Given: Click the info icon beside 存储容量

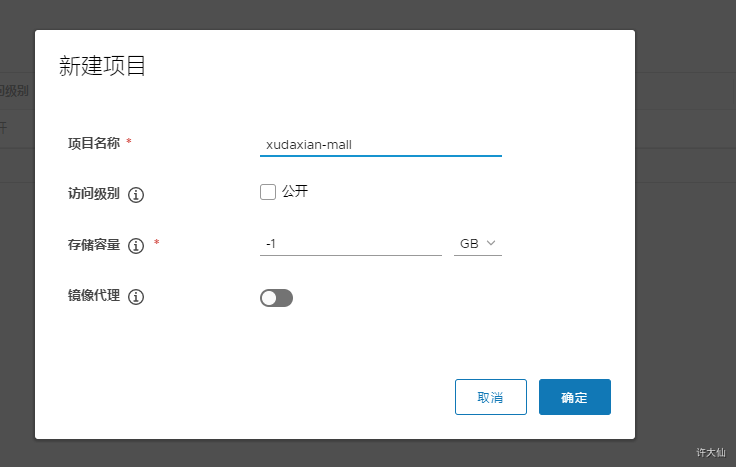Looking at the screenshot, I should pyautogui.click(x=136, y=245).
